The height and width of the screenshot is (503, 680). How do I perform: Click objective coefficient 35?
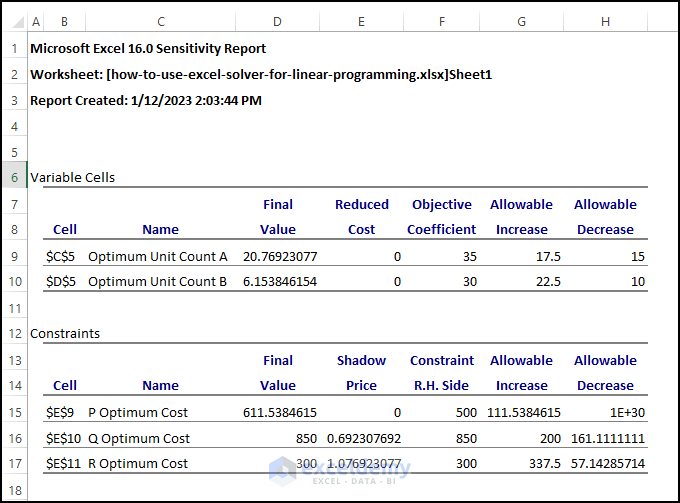[x=470, y=256]
